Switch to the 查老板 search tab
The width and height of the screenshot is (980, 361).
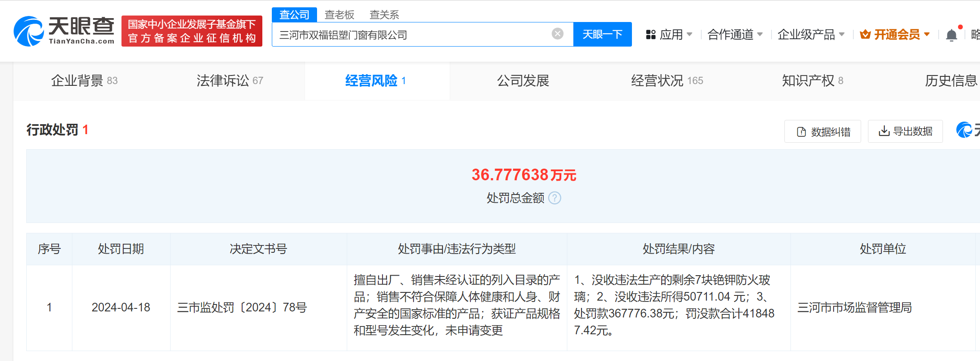tap(339, 15)
